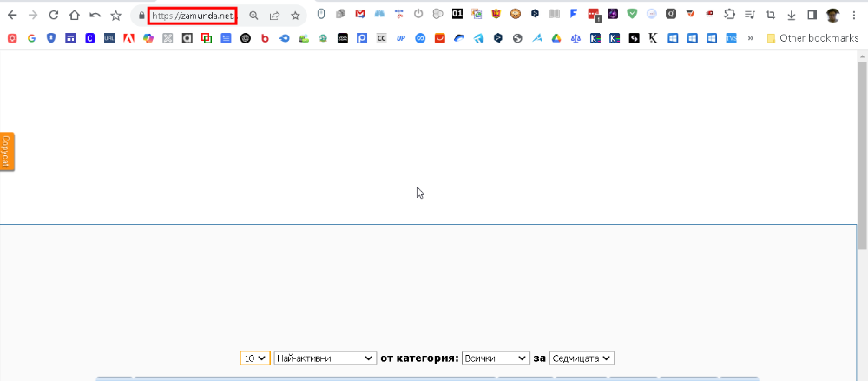Open the blue shield bookmark
868x381 pixels.
[x=51, y=38]
